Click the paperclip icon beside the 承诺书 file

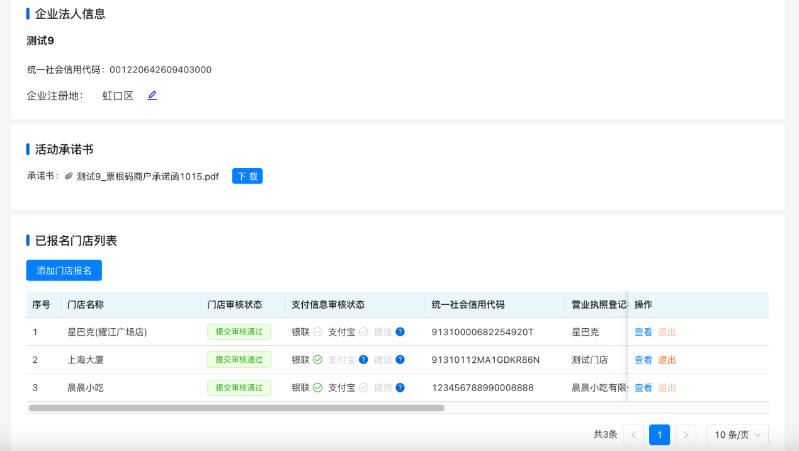click(69, 177)
